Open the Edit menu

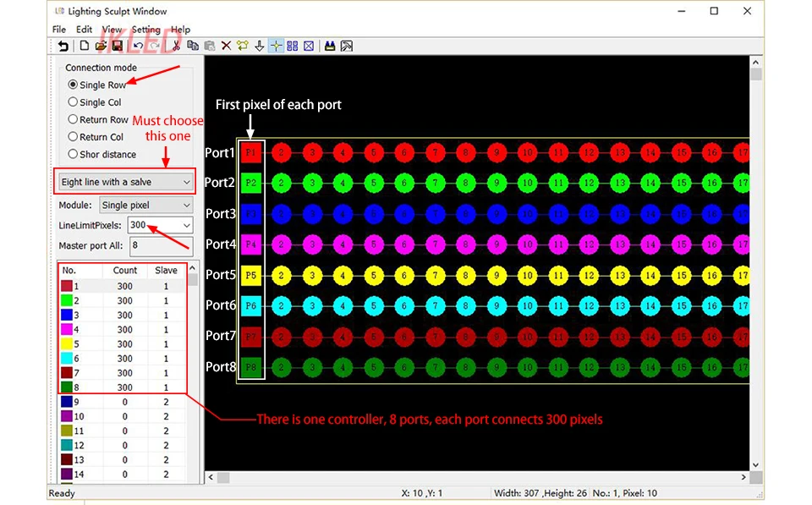84,30
